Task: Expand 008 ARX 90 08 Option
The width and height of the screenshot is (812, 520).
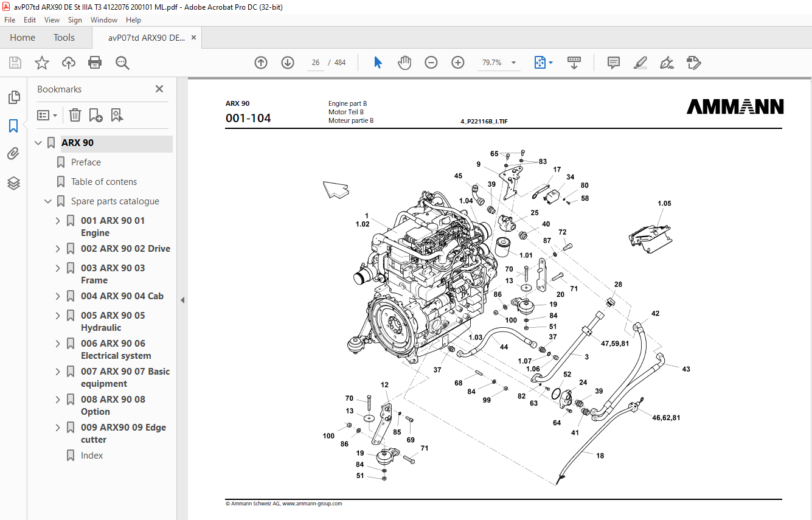Action: coord(58,400)
